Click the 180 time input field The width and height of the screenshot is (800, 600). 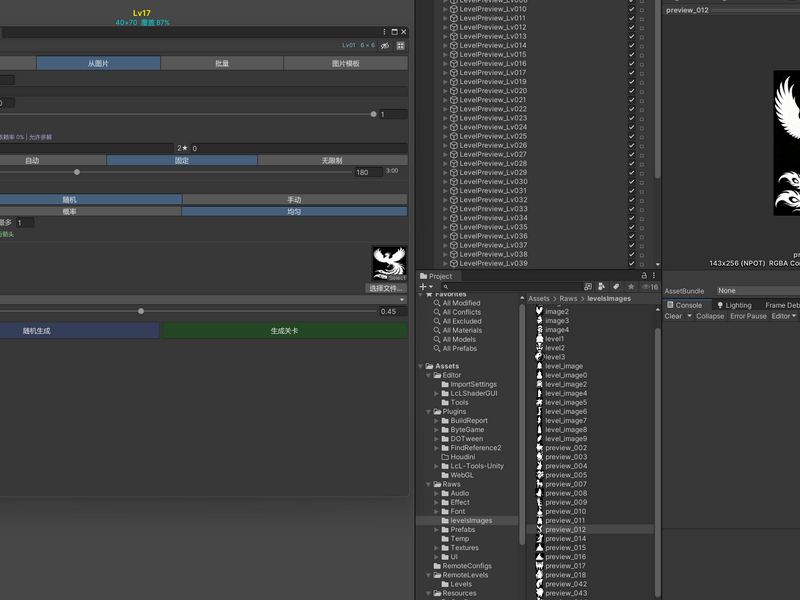(369, 172)
